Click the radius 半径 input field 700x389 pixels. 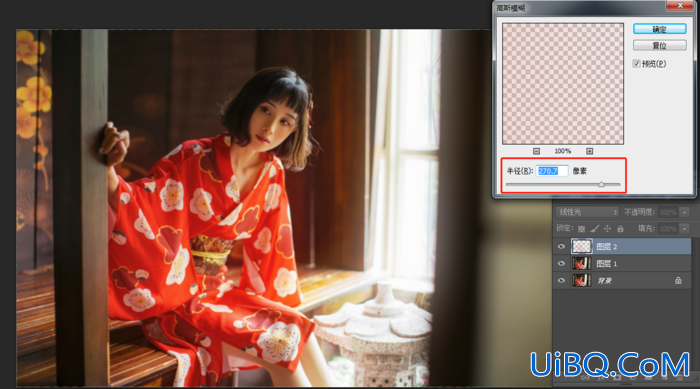552,171
